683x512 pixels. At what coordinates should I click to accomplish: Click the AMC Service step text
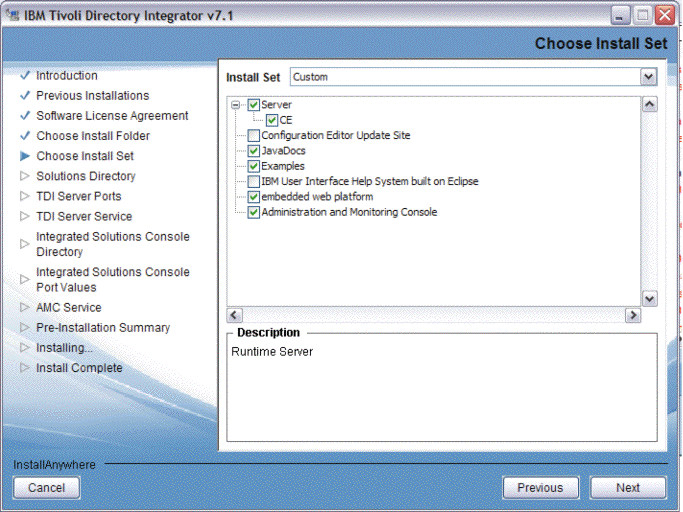coord(69,308)
